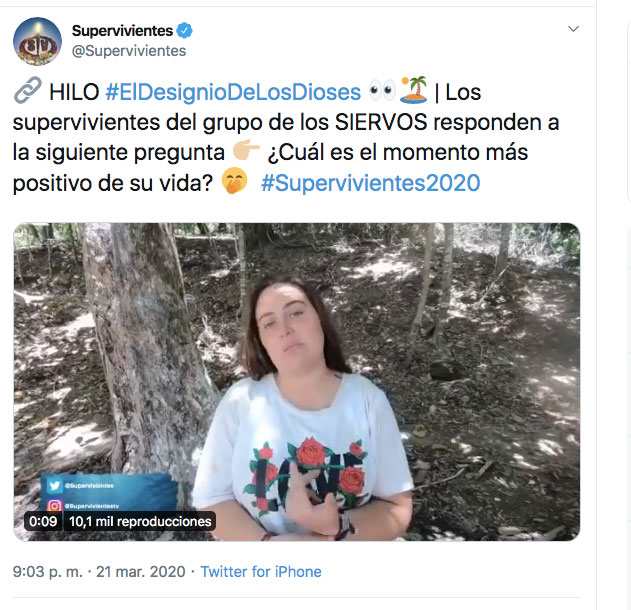Click the 10,1 mil reproducciones label
Viewport: 631px width, 610px height.
point(140,521)
